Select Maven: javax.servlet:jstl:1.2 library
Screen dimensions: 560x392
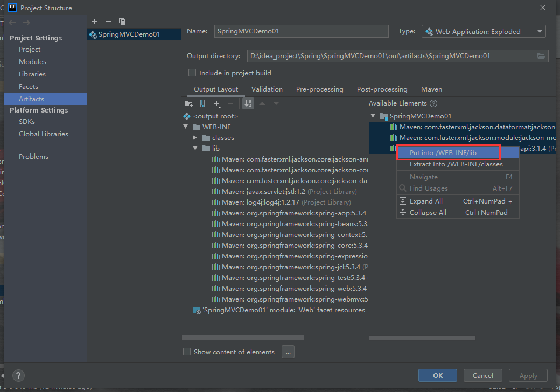pos(284,192)
